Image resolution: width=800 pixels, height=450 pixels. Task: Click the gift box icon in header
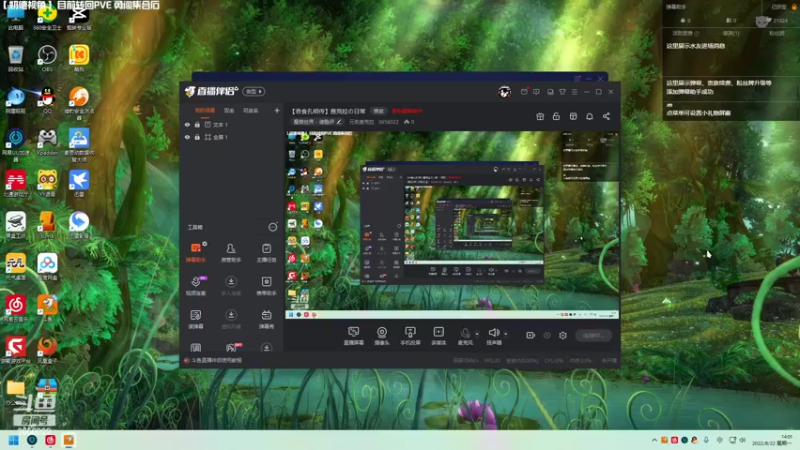[x=540, y=116]
